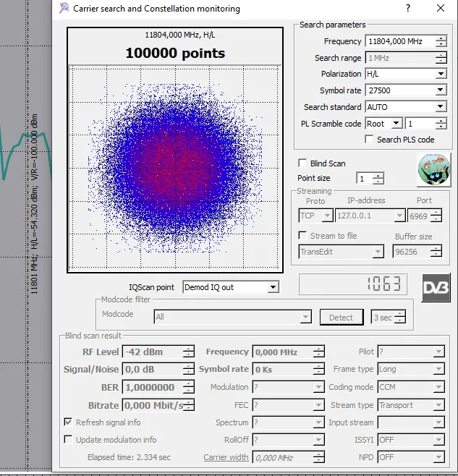
Task: Close the Carrier search window
Action: tap(441, 9)
